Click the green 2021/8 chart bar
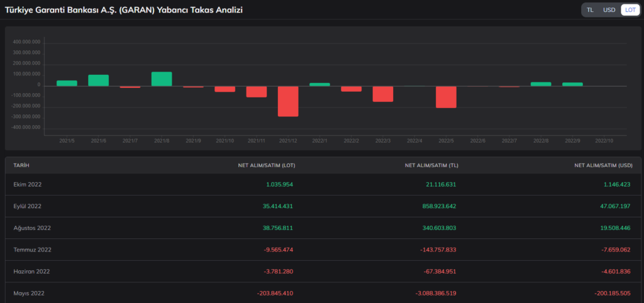Image resolution: width=644 pixels, height=303 pixels. 162,79
